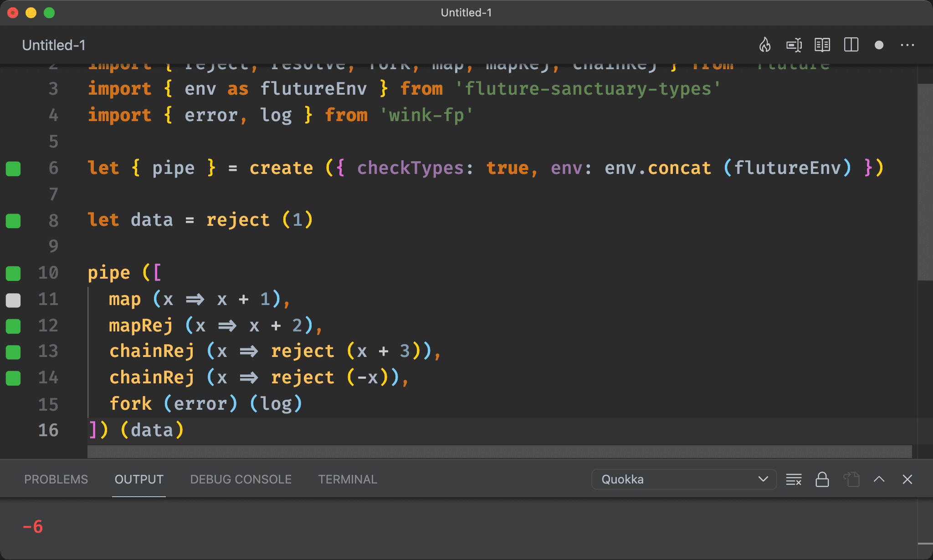This screenshot has height=560, width=933.
Task: Open the preview side-by-side book icon
Action: [x=822, y=45]
